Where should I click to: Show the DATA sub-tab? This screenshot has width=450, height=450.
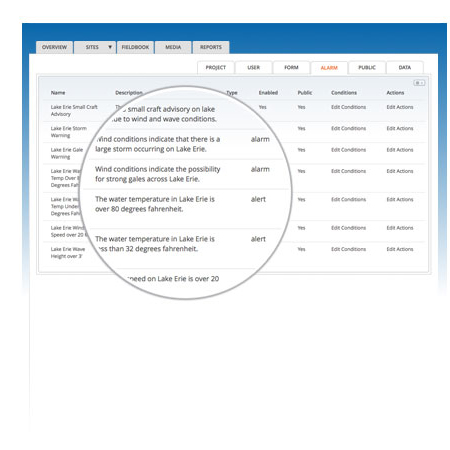click(405, 67)
